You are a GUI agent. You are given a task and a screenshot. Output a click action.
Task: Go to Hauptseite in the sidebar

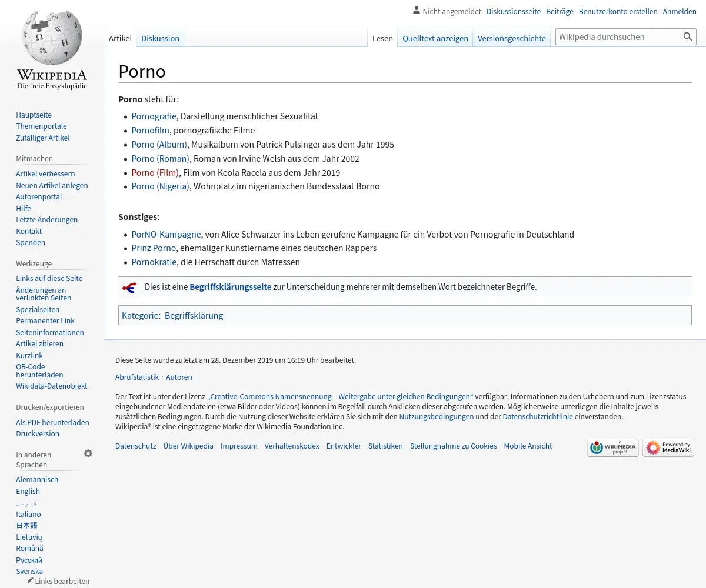point(34,115)
